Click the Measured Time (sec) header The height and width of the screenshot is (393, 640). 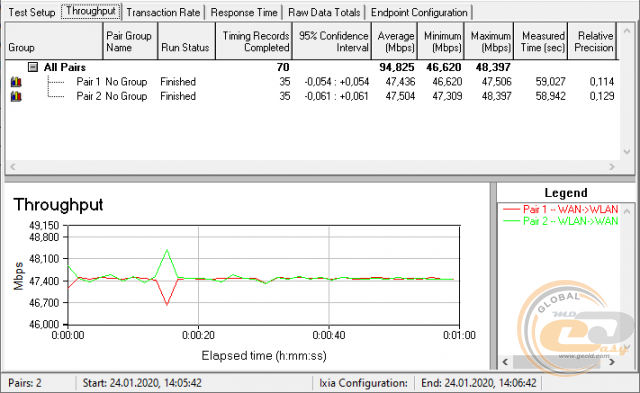541,41
